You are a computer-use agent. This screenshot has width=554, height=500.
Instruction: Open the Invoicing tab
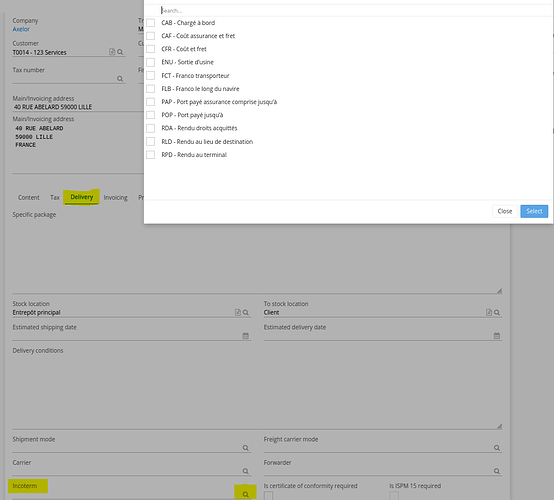tap(116, 198)
